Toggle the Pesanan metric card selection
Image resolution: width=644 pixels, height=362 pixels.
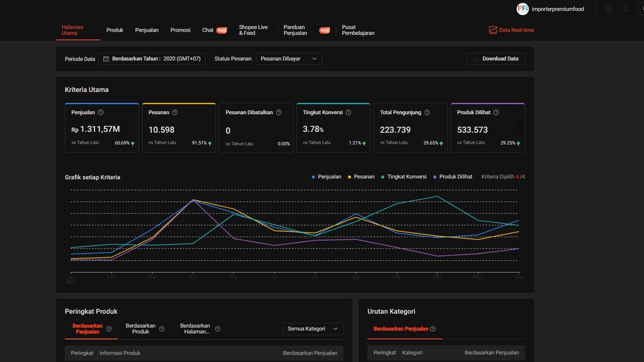179,127
